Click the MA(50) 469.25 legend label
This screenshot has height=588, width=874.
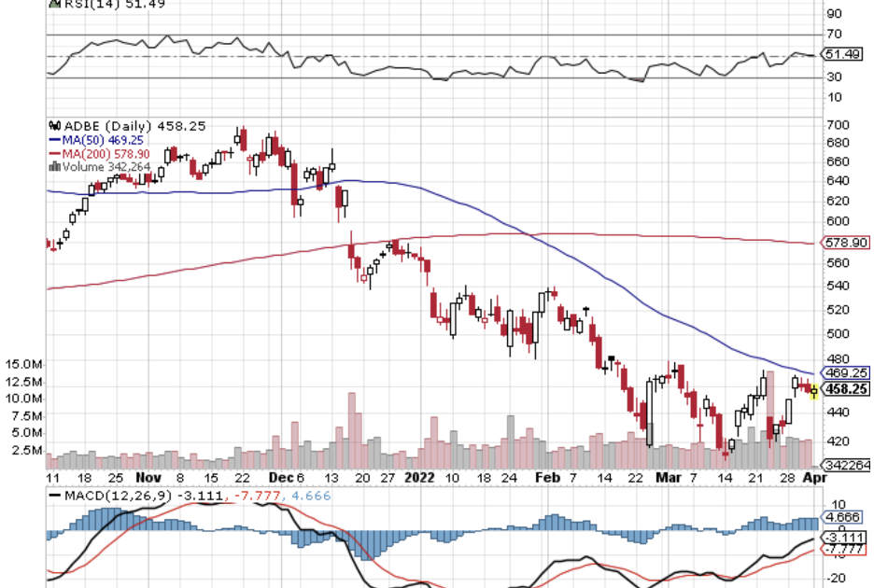point(103,140)
